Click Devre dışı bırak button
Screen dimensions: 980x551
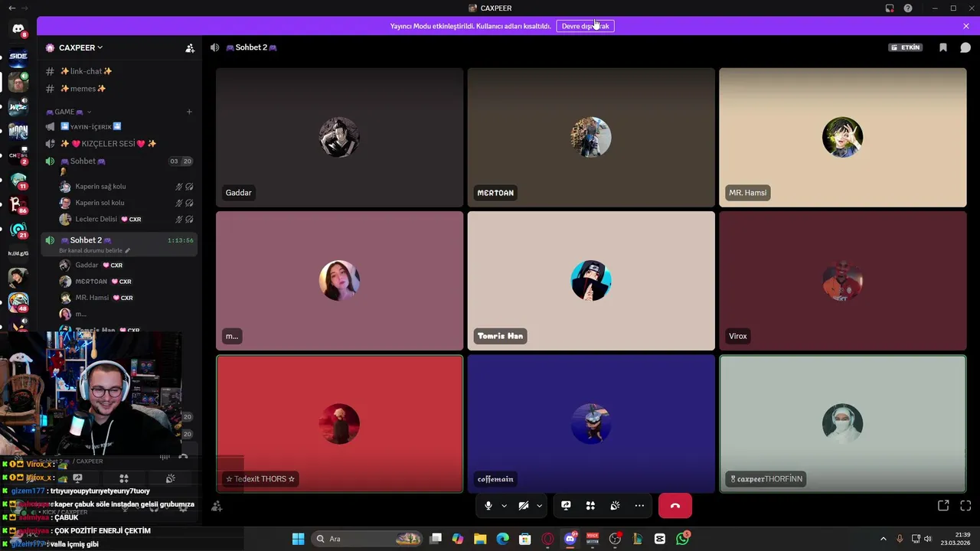click(x=585, y=26)
